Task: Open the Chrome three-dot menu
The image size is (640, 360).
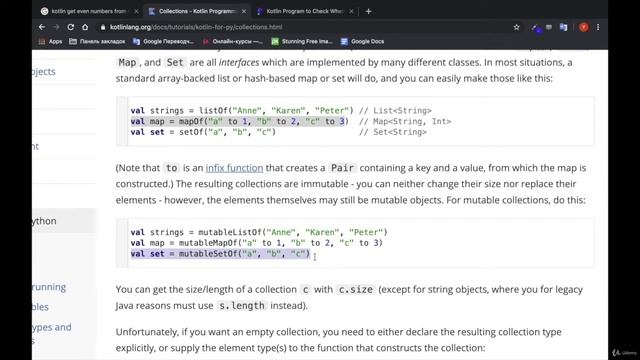Action: click(598, 27)
